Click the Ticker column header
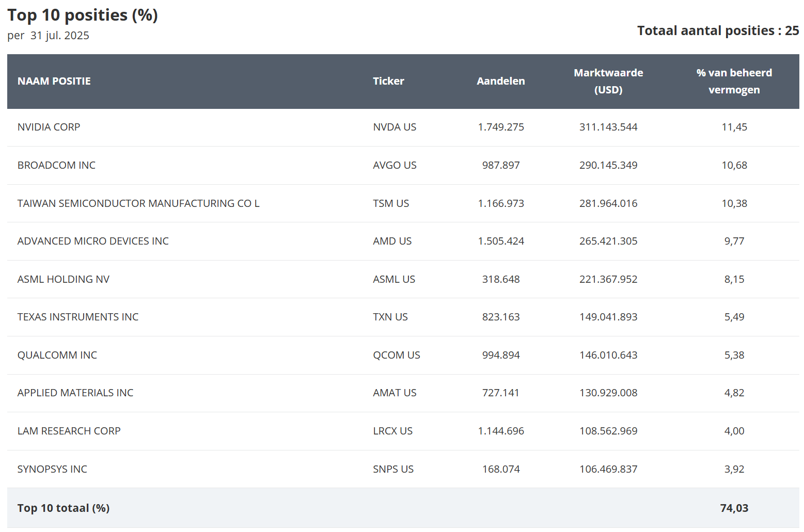This screenshot has width=804, height=532. tap(388, 81)
